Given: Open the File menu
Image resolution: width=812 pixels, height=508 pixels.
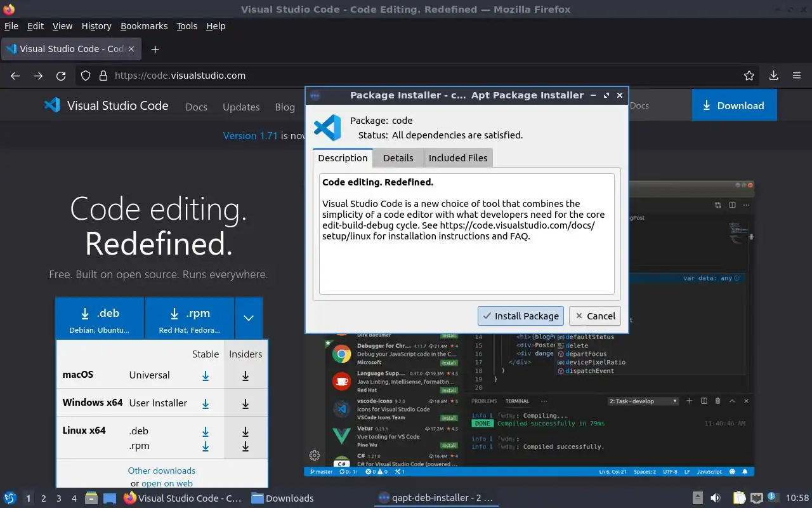Looking at the screenshot, I should coord(11,26).
